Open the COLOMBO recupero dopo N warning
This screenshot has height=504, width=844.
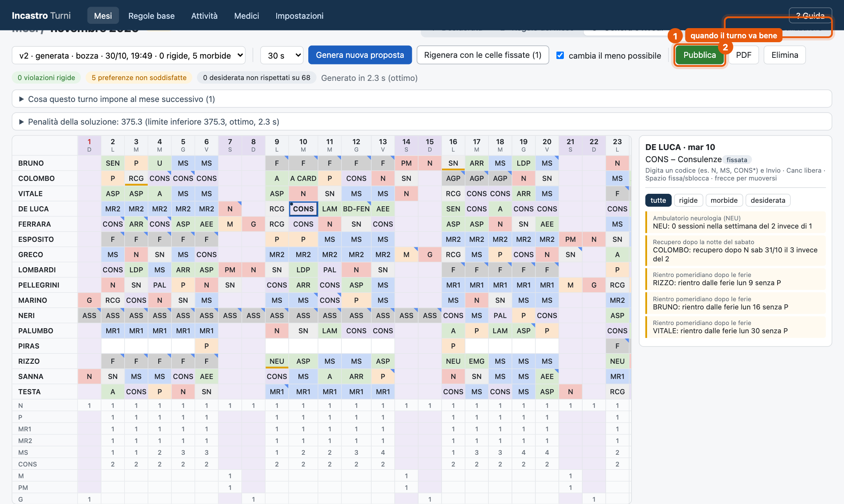click(x=735, y=250)
